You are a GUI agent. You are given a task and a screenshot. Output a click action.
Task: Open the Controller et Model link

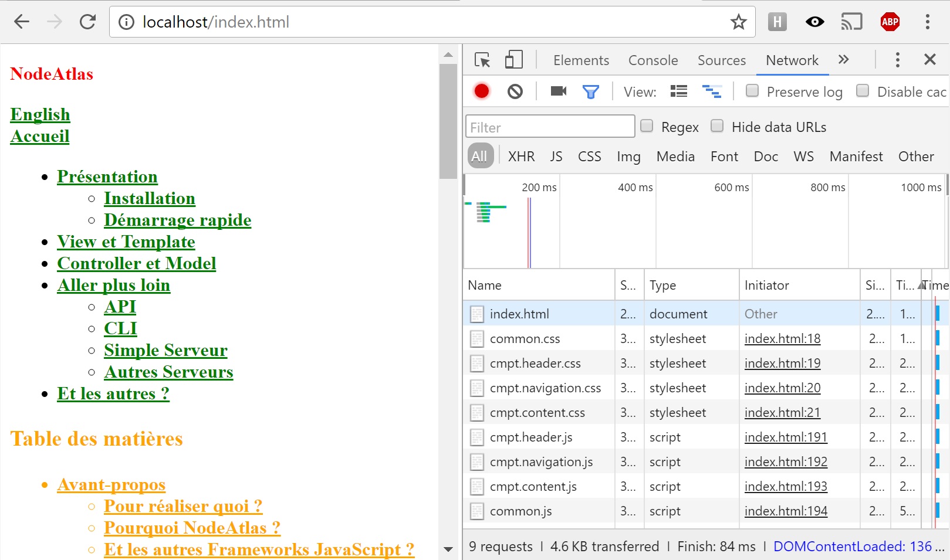coord(137,263)
